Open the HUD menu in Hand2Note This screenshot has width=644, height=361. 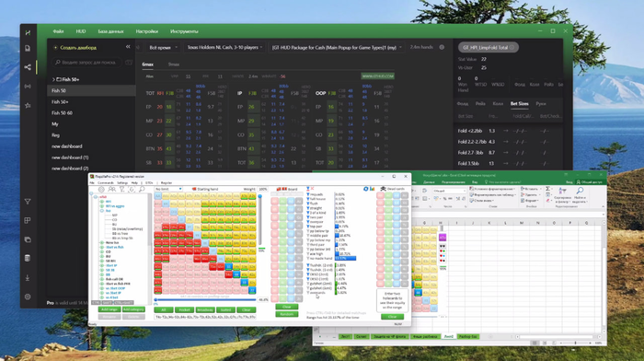click(x=81, y=31)
